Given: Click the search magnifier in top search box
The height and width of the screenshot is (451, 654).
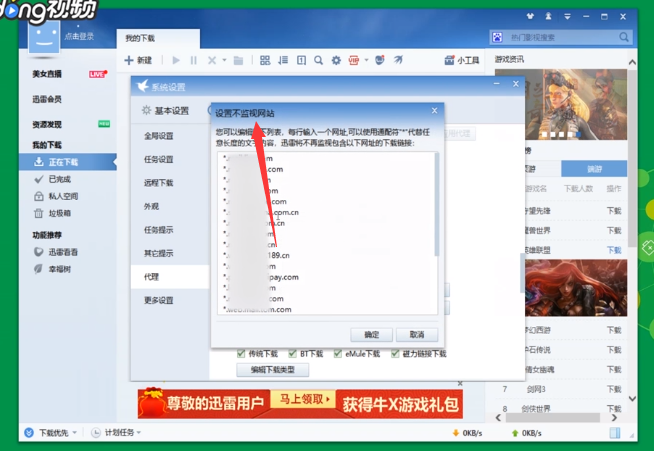Looking at the screenshot, I should tap(624, 37).
